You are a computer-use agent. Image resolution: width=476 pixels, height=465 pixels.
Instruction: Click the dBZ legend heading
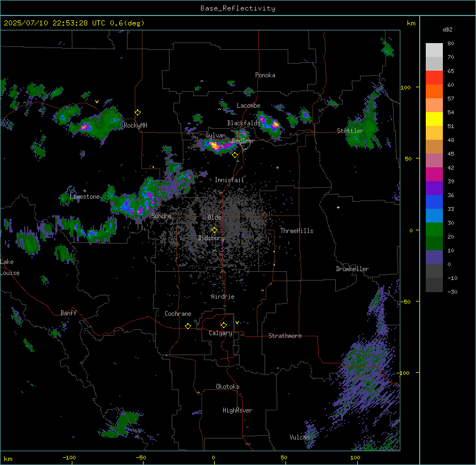pyautogui.click(x=447, y=29)
